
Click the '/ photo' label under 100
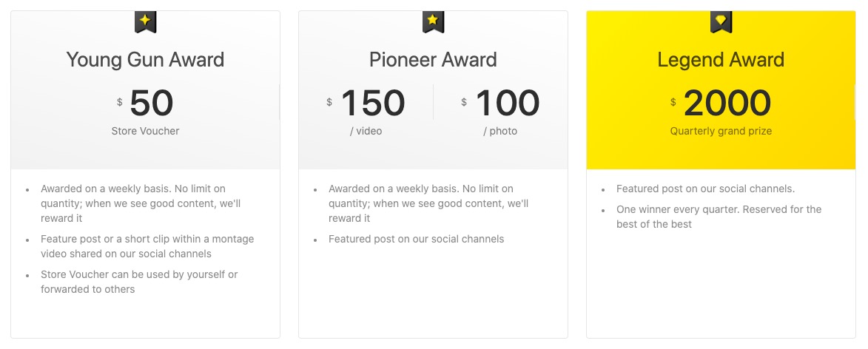click(x=500, y=131)
